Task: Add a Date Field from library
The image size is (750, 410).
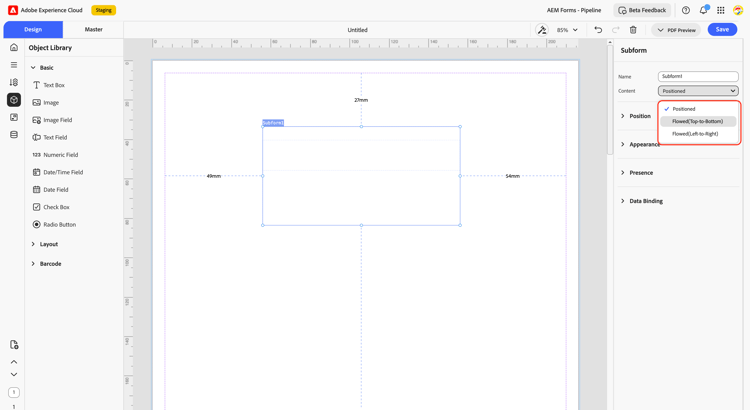Action: (50, 189)
